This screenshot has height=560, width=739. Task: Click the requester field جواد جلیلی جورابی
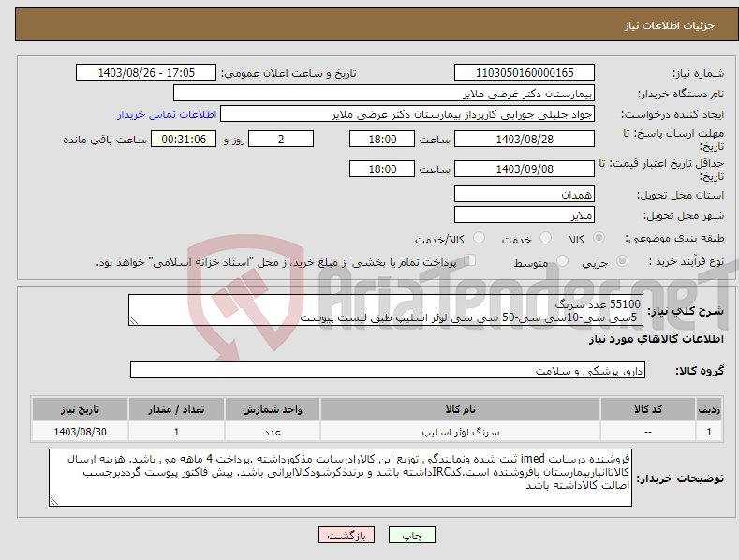click(407, 113)
